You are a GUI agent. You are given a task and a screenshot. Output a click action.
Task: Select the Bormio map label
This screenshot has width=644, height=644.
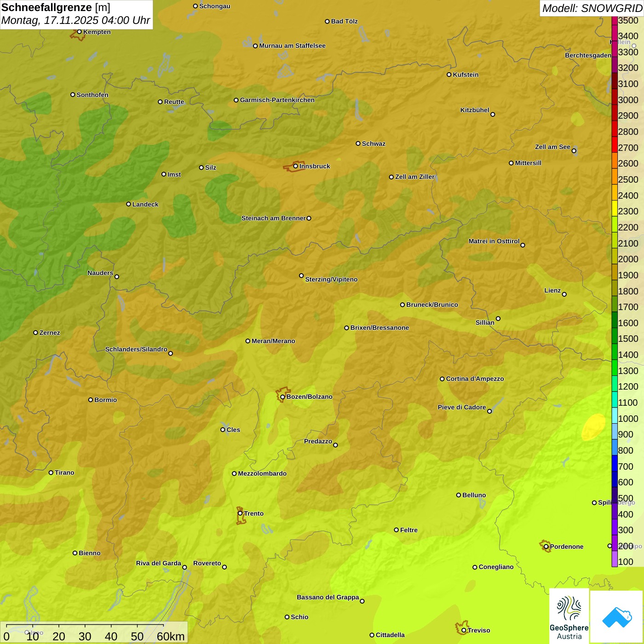click(x=105, y=400)
